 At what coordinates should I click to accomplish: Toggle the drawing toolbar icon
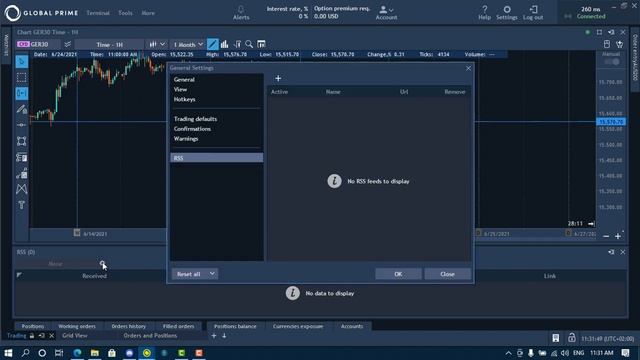pos(213,44)
